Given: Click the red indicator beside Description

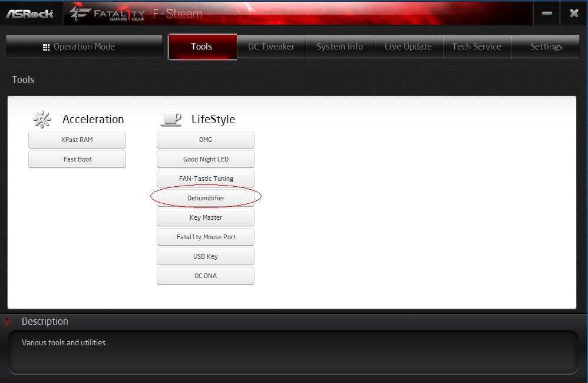Looking at the screenshot, I should click(6, 321).
